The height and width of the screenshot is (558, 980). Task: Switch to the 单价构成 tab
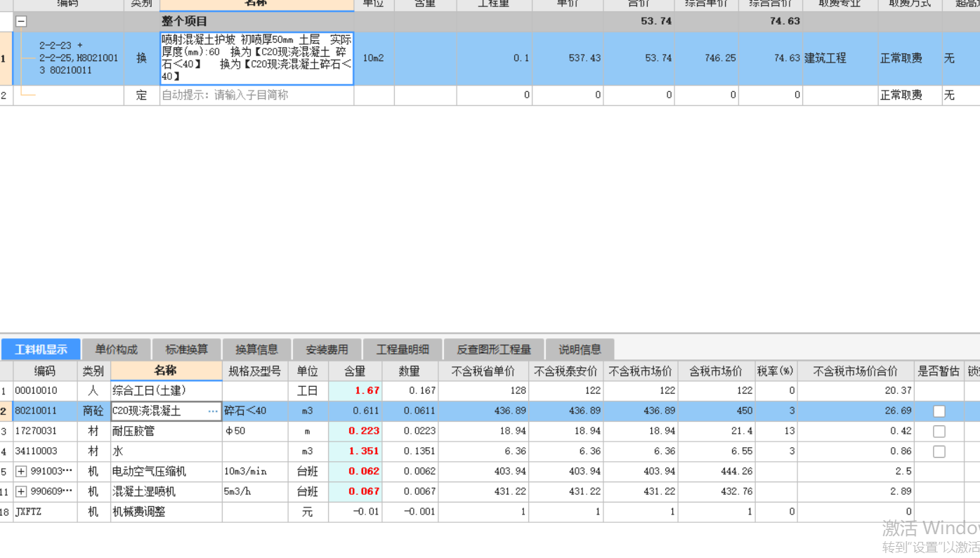(117, 350)
